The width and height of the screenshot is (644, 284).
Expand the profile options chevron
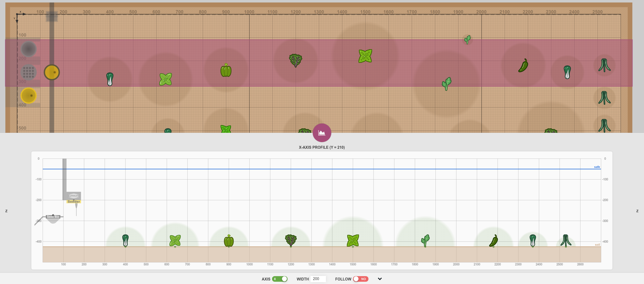[380, 279]
